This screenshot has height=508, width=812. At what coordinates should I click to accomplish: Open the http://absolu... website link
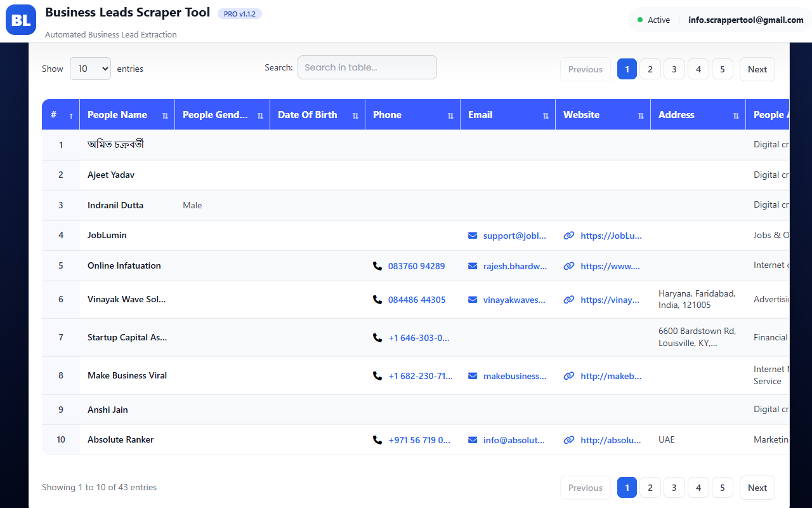click(x=611, y=440)
